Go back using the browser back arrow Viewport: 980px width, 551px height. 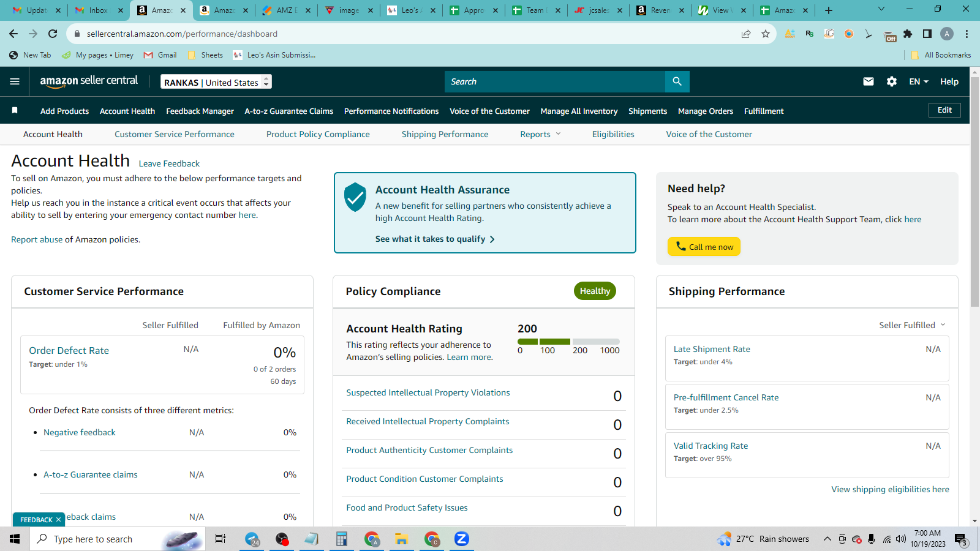(x=13, y=34)
